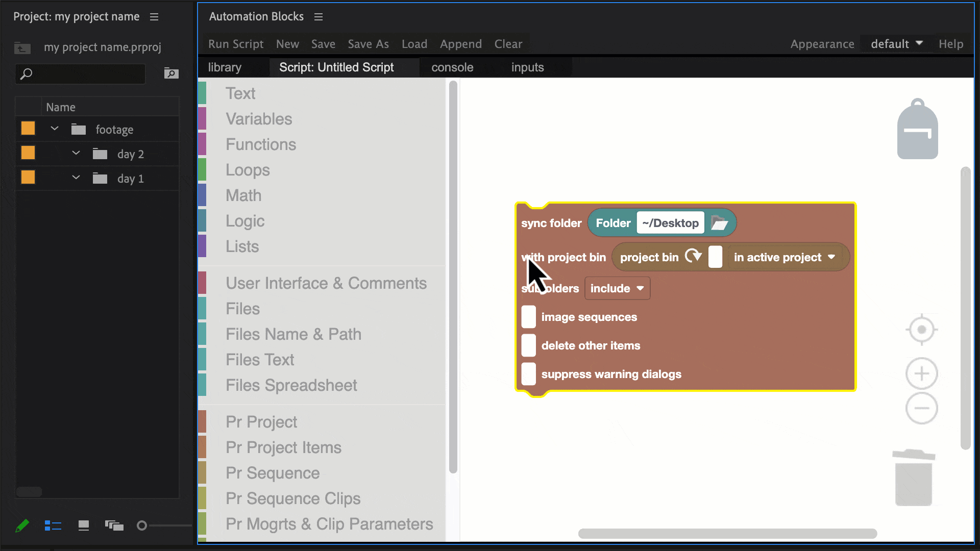This screenshot has height=551, width=980.
Task: Toggle the image sequences checkbox
Action: click(528, 317)
